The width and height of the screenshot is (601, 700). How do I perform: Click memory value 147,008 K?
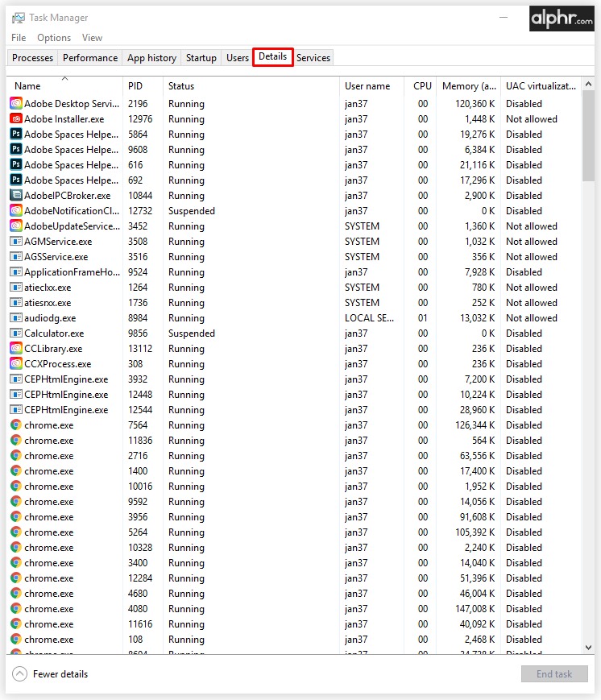(475, 608)
